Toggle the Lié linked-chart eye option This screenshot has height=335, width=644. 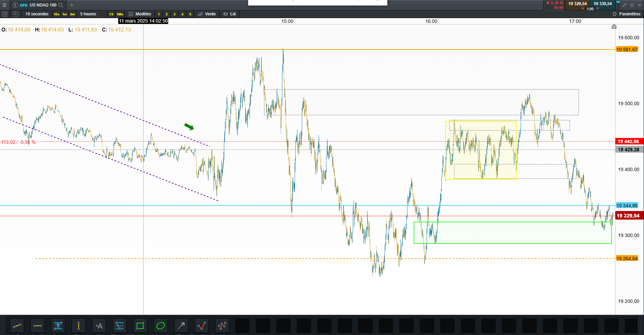(x=230, y=14)
